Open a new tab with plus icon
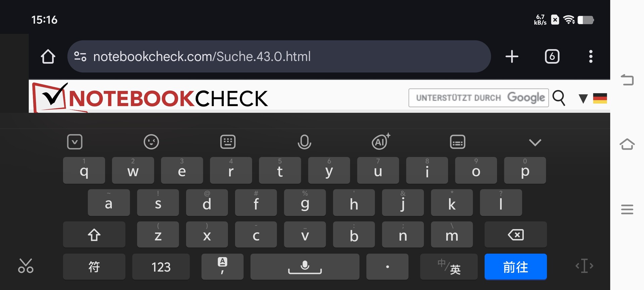644x290 pixels. [x=512, y=56]
